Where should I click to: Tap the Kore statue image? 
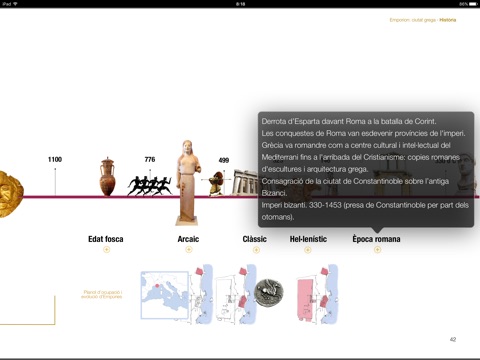188,183
